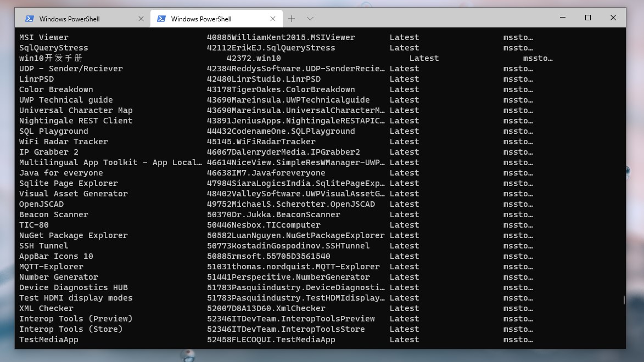This screenshot has width=644, height=362.
Task: Click the 'Beacon Scanner' name text
Action: 53,214
